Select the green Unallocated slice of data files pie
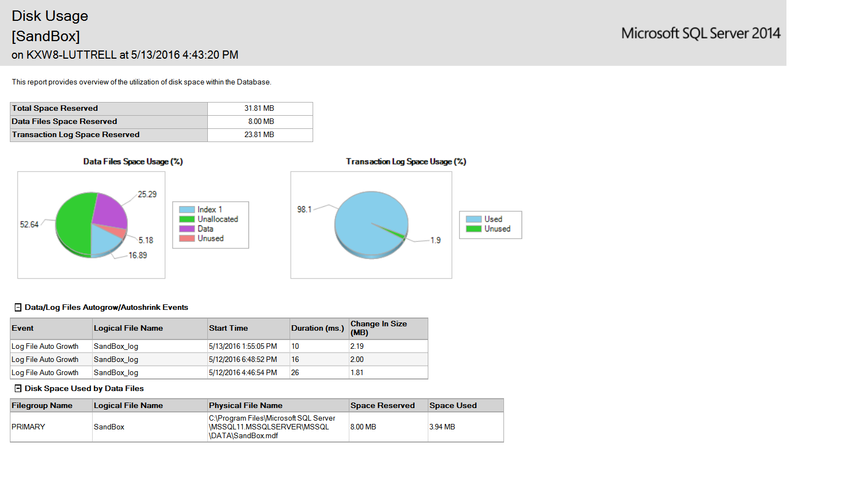This screenshot has height=504, width=855. pos(73,225)
